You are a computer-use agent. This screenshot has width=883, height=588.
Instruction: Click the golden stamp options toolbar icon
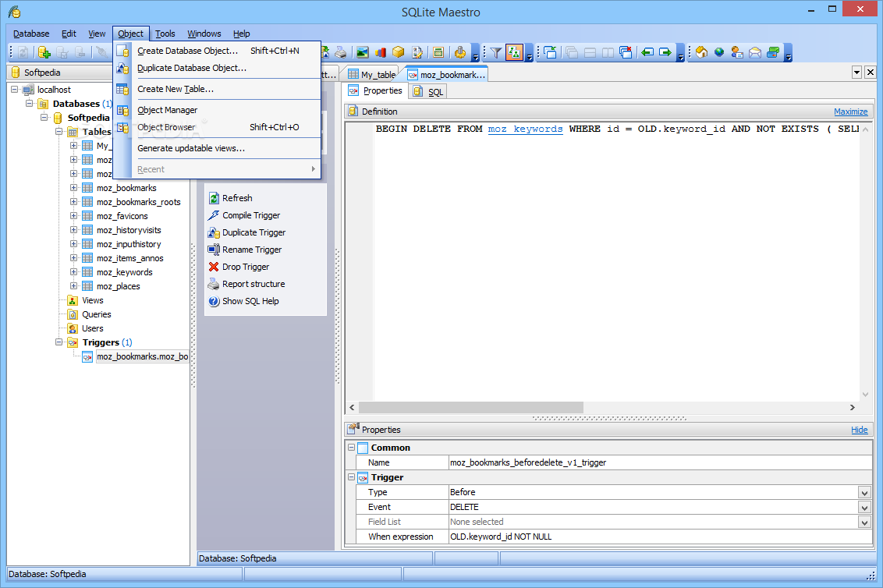[460, 52]
